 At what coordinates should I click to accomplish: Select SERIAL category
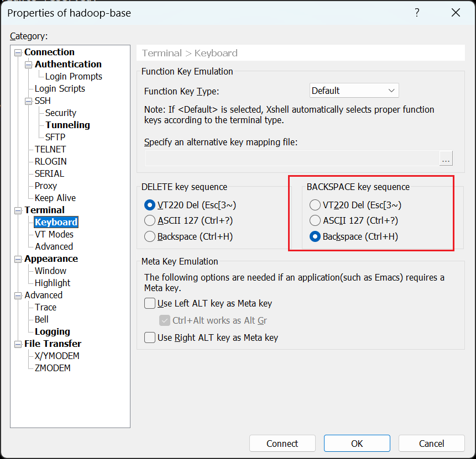coord(50,173)
